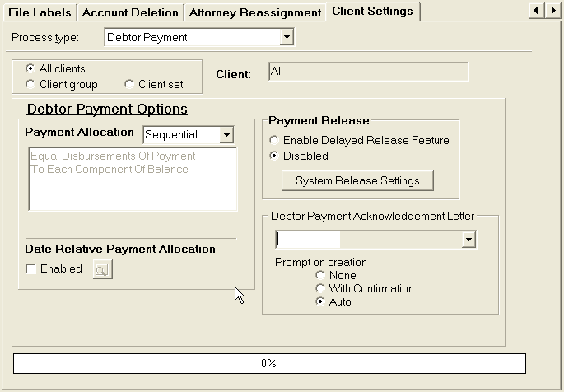
Task: Set prompt on creation to None
Action: 320,276
